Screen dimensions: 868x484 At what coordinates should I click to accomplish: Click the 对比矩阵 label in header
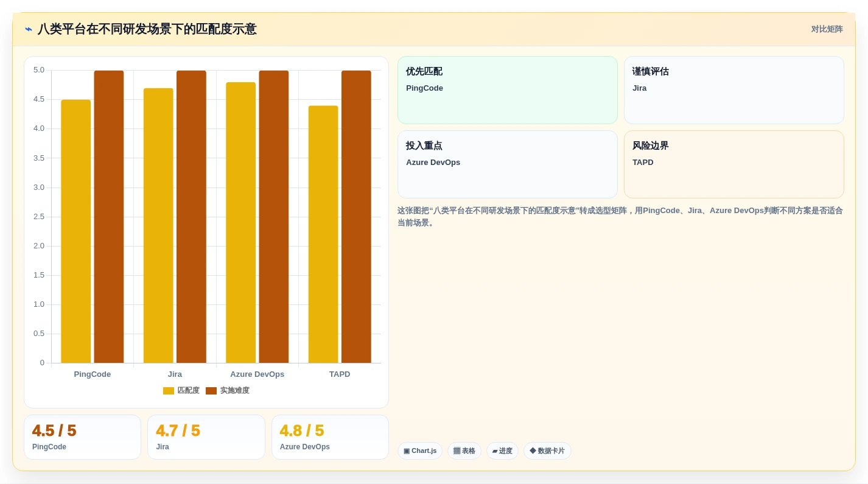(x=827, y=29)
